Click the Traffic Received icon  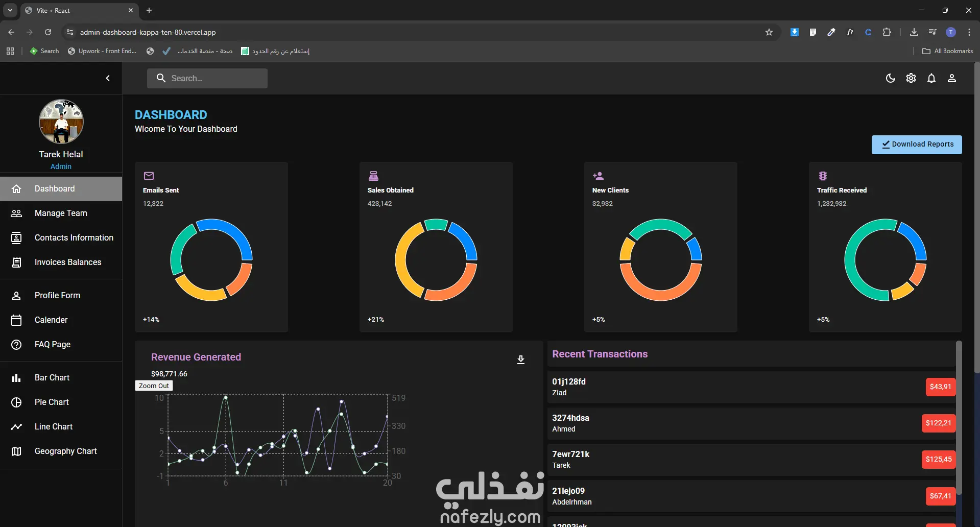823,176
